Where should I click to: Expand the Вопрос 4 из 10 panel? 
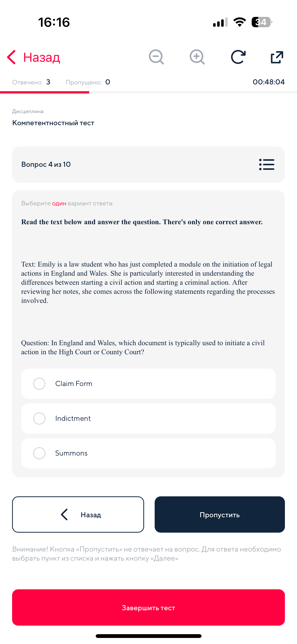pyautogui.click(x=148, y=164)
